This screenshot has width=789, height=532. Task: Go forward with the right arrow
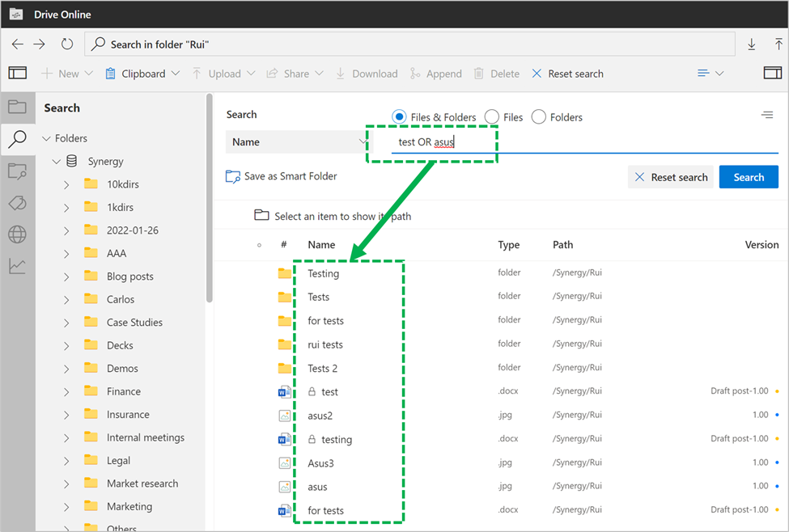pyautogui.click(x=40, y=44)
